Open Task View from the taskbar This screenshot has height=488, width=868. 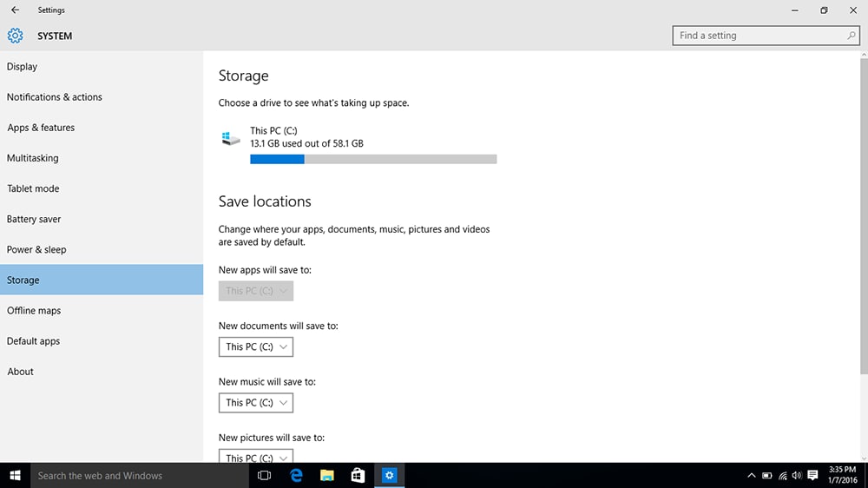click(265, 475)
